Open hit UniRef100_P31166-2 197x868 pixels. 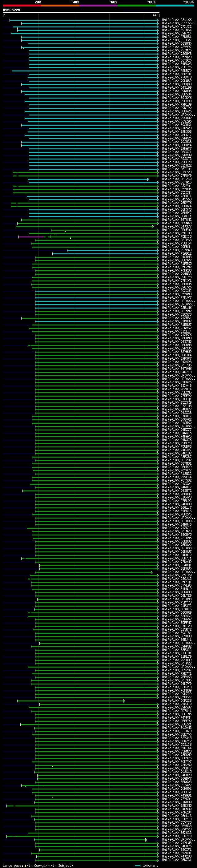[x=179, y=23]
